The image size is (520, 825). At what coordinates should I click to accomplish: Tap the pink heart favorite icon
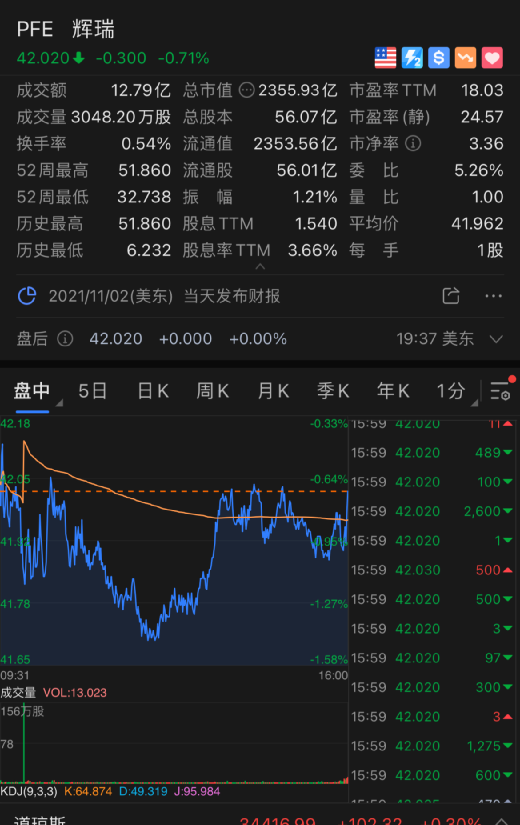(493, 58)
